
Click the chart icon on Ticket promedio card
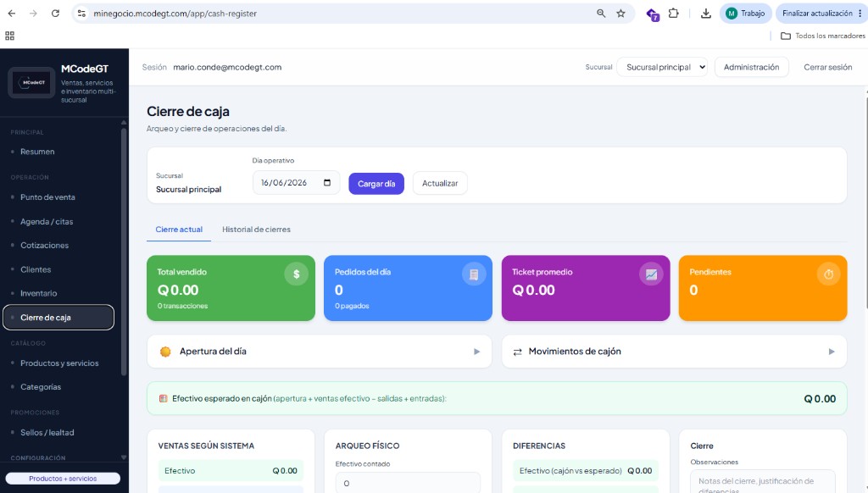(x=651, y=274)
